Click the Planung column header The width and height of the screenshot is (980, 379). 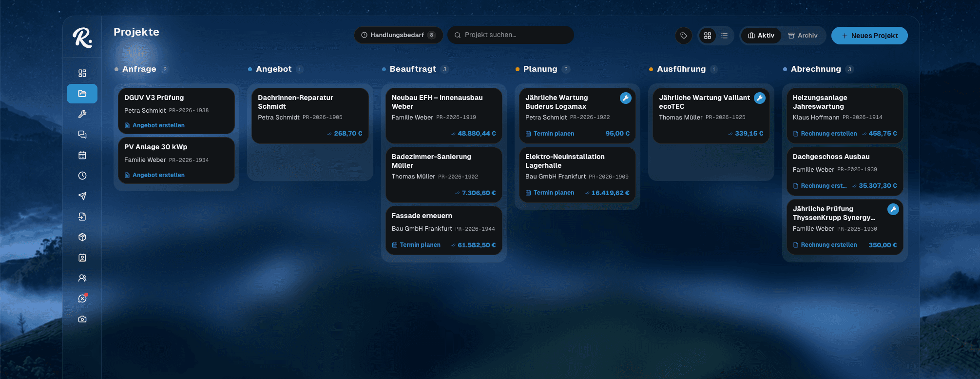(x=540, y=69)
